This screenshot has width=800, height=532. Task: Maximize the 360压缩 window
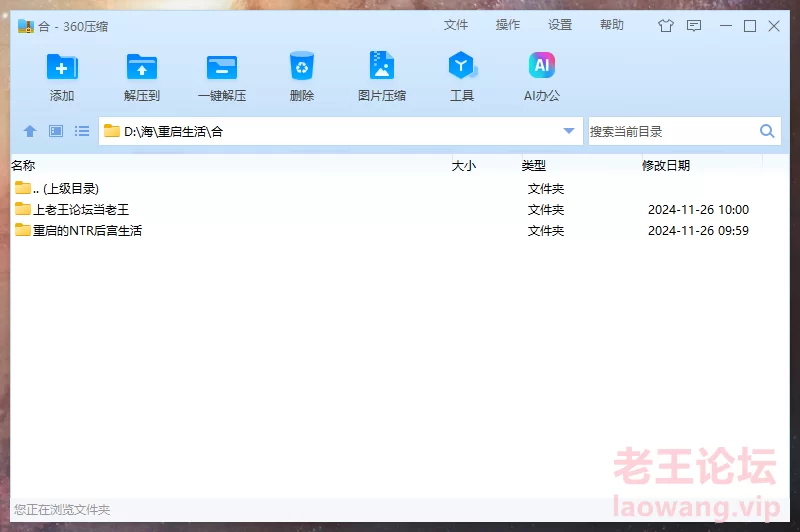(x=750, y=26)
